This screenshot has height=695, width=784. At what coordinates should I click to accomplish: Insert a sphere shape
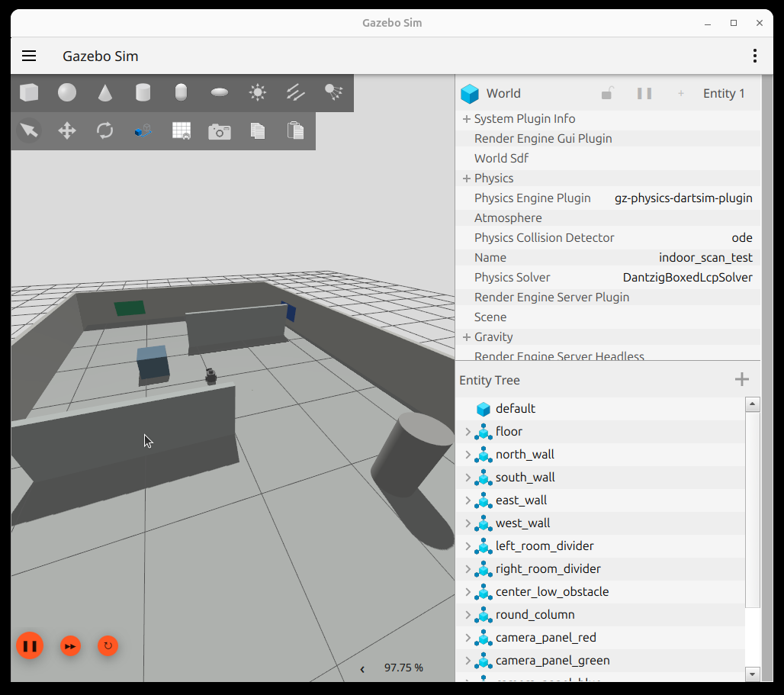coord(67,92)
